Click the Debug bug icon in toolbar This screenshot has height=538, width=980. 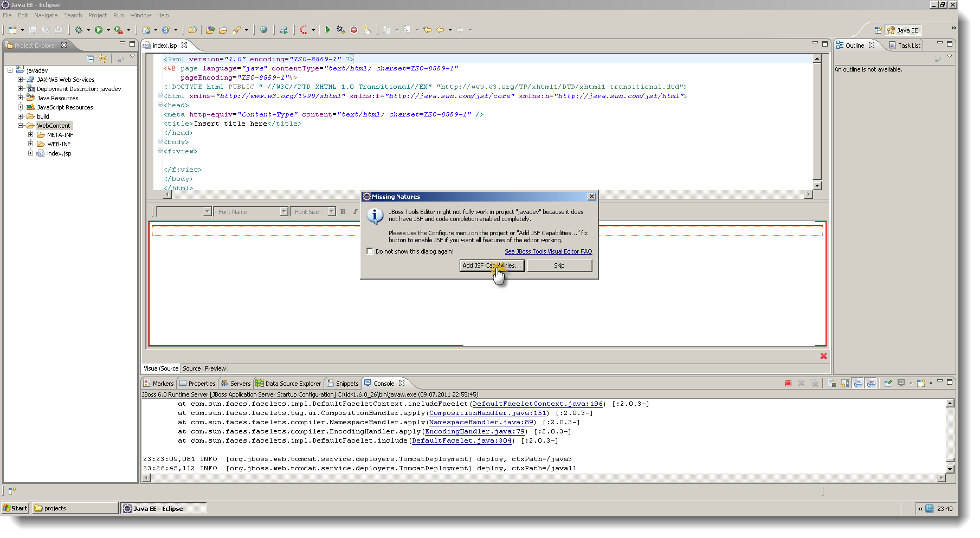tap(79, 30)
